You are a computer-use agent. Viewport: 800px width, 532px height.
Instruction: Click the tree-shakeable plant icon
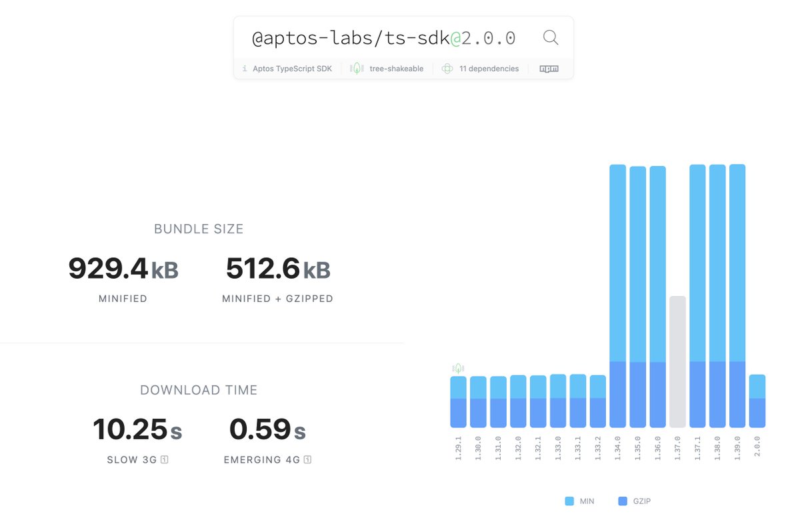pyautogui.click(x=356, y=68)
